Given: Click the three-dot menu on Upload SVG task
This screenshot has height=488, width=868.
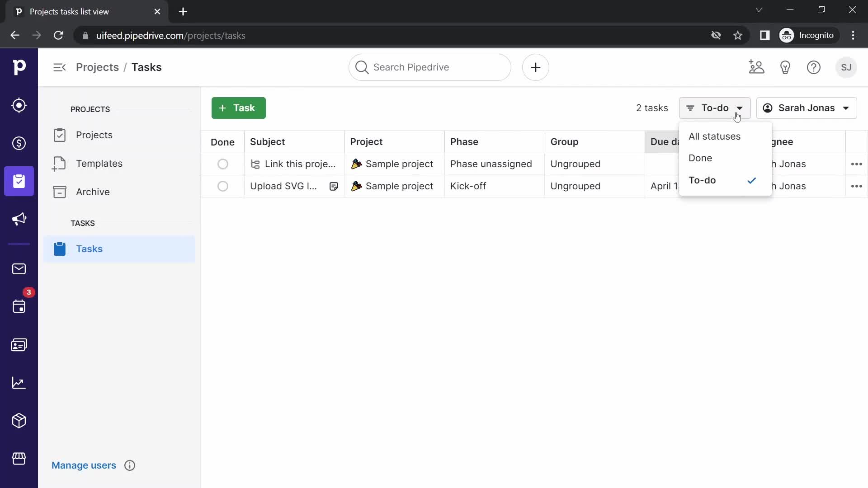Looking at the screenshot, I should [x=857, y=186].
